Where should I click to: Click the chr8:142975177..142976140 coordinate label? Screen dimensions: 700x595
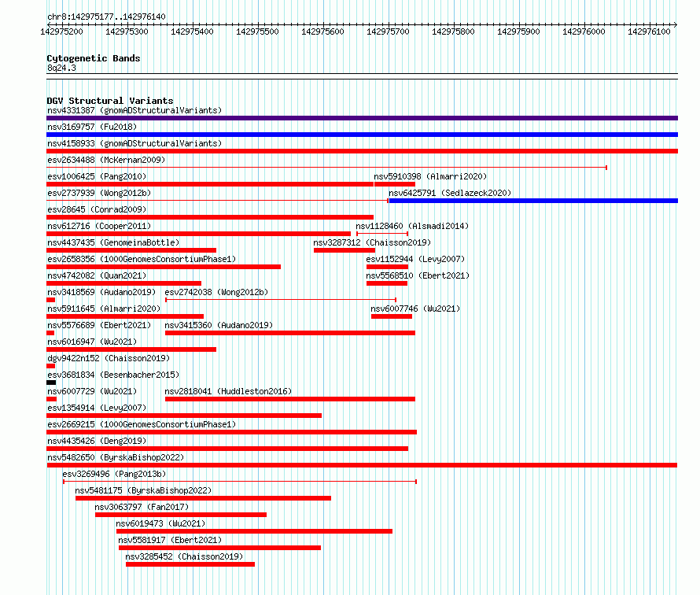[106, 17]
